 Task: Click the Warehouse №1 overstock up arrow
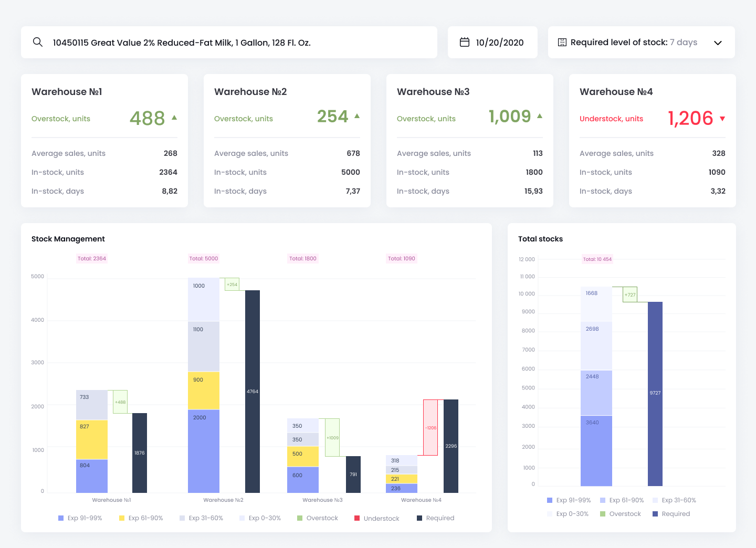point(174,118)
